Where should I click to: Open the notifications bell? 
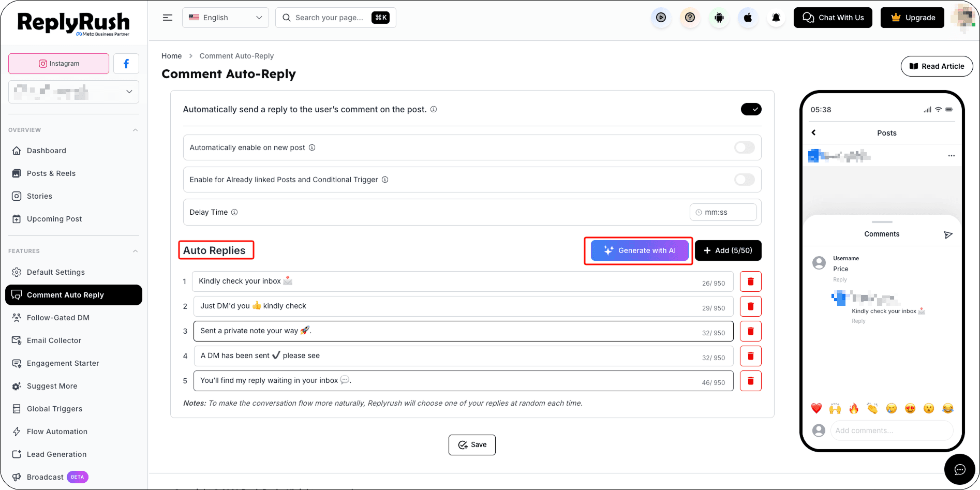coord(776,18)
